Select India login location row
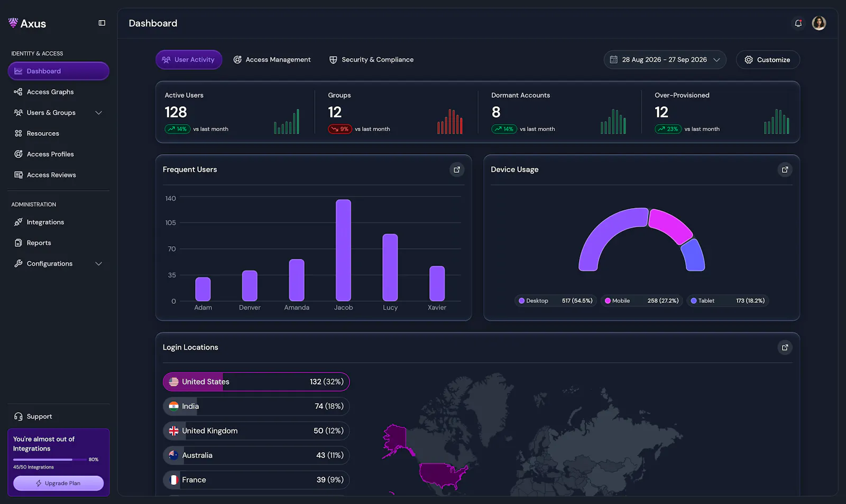 tap(256, 406)
